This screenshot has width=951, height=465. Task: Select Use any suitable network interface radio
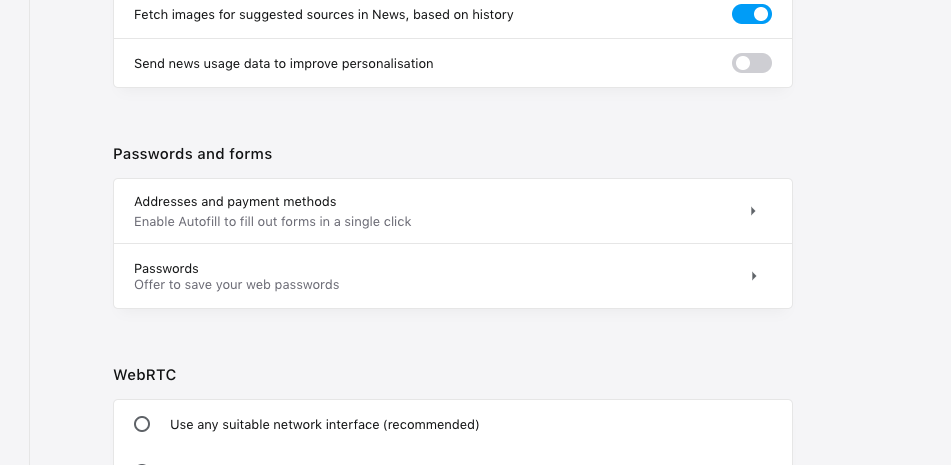point(142,424)
